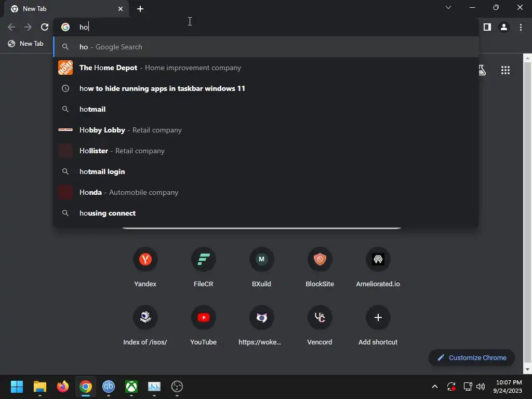
Task: Pick the Hobby Lobby suggestion
Action: 266,130
